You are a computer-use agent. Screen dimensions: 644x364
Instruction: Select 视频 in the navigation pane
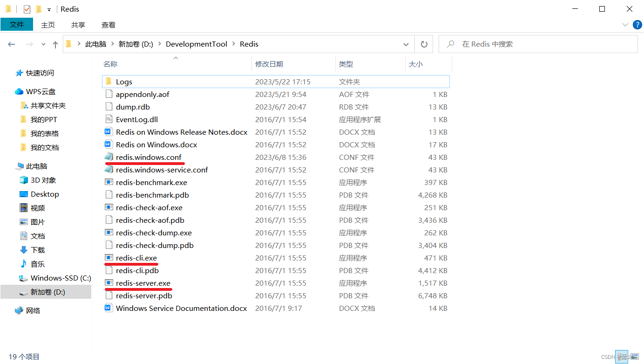pos(38,208)
